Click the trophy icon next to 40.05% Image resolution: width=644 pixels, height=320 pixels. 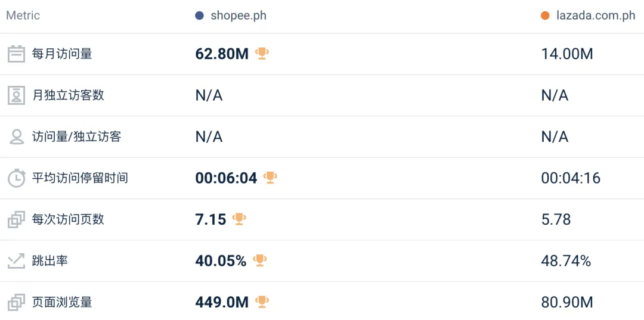pyautogui.click(x=259, y=260)
